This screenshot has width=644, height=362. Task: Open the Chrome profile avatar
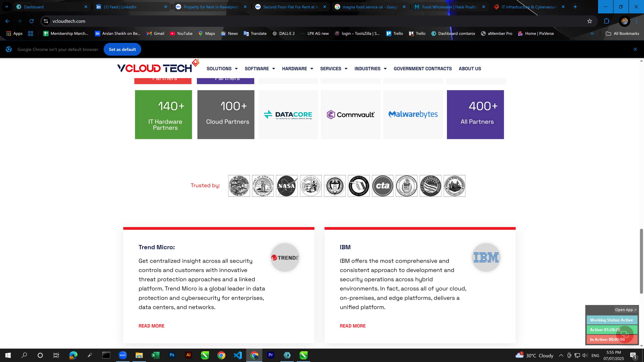(x=624, y=21)
